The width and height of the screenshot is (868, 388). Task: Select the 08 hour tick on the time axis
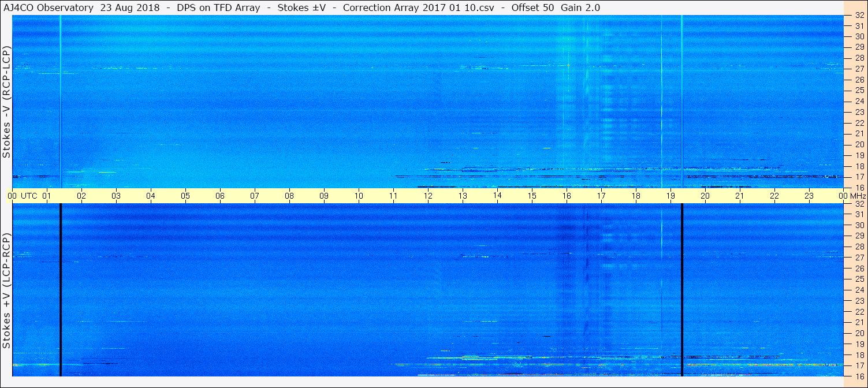coord(289,196)
